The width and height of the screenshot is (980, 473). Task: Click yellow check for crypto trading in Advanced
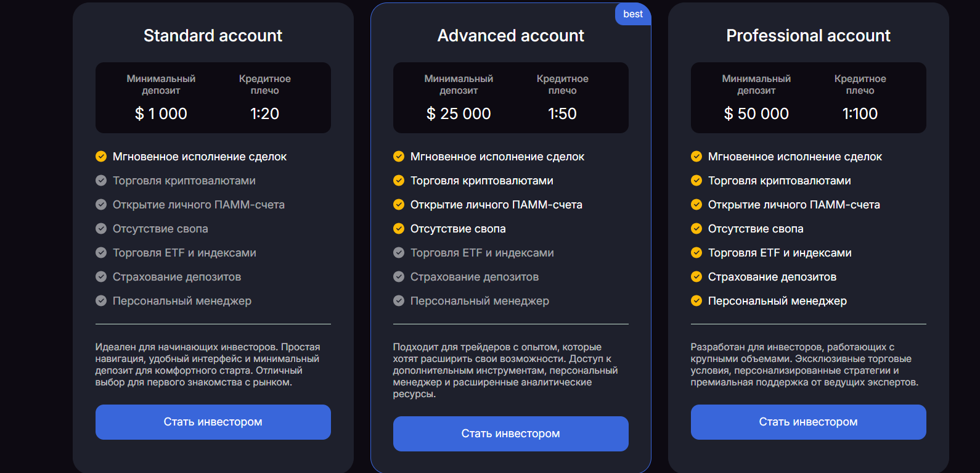pos(399,181)
